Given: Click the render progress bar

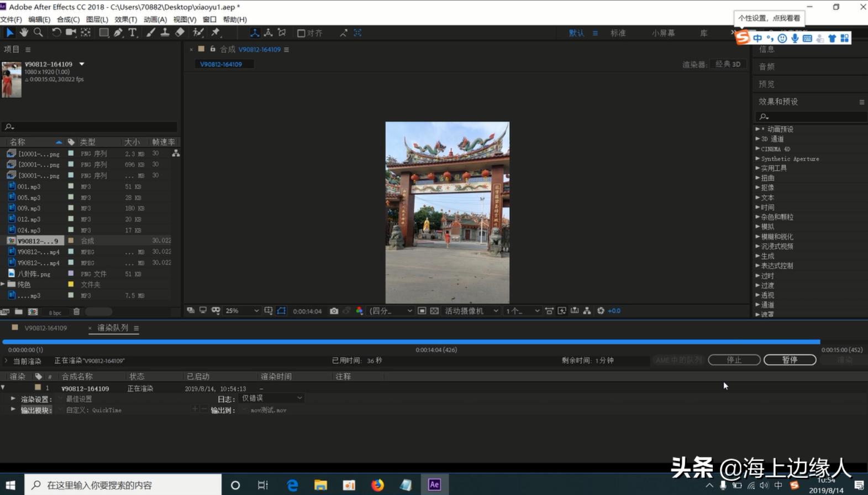Looking at the screenshot, I should point(411,342).
